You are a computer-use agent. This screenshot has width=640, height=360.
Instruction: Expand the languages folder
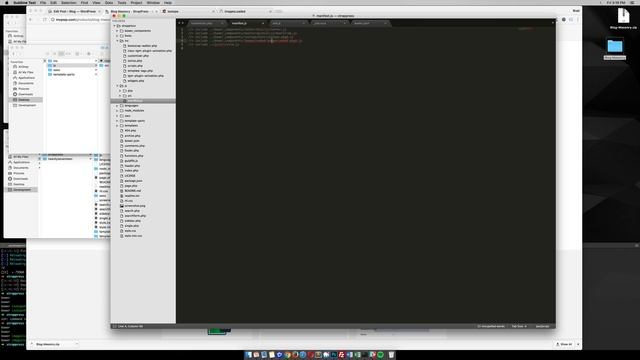117,106
